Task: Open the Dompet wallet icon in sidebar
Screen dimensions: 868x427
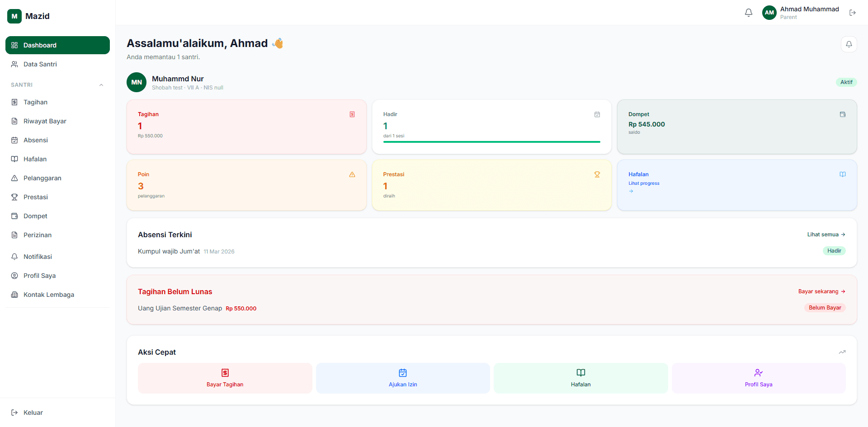Action: click(x=14, y=216)
